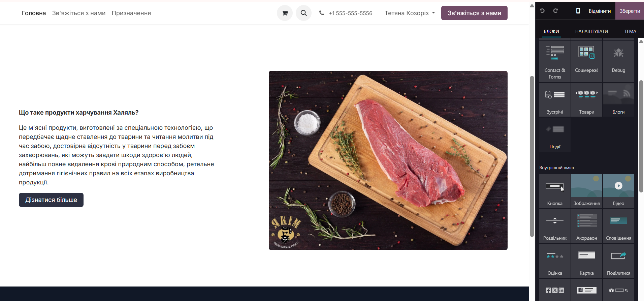644x301 pixels.
Task: Redo the last edit
Action: pos(555,11)
